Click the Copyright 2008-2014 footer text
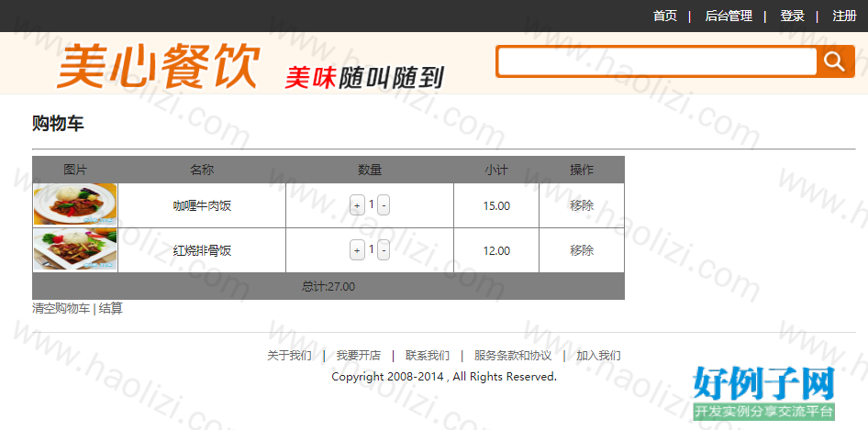 pyautogui.click(x=444, y=377)
